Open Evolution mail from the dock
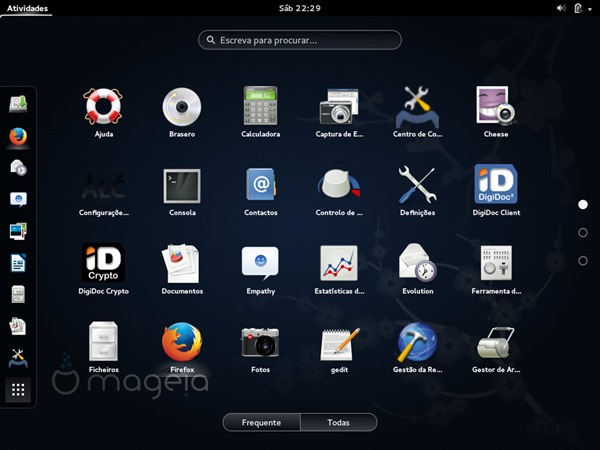 (18, 168)
